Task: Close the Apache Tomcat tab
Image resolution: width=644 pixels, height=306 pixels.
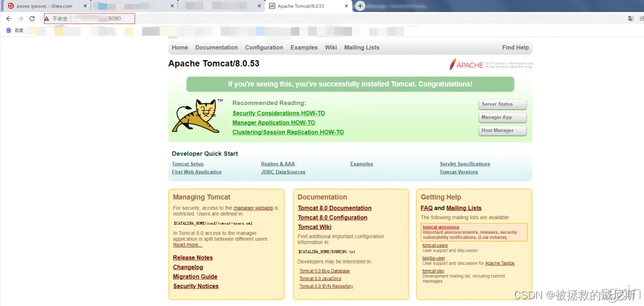Action: pos(346,6)
